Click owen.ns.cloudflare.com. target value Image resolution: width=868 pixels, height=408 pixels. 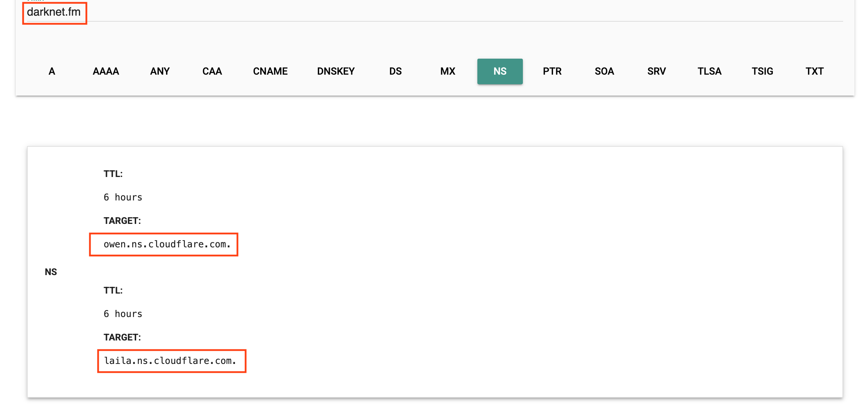[x=167, y=244]
